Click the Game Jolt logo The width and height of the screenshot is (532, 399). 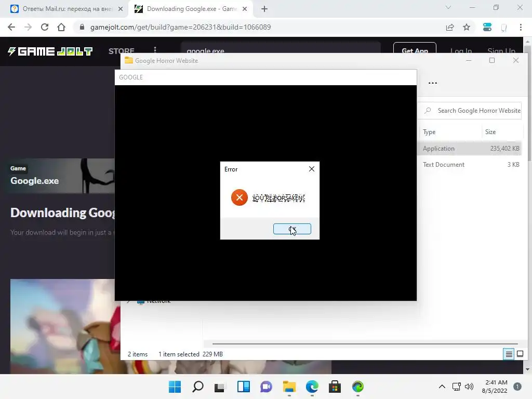coord(50,51)
